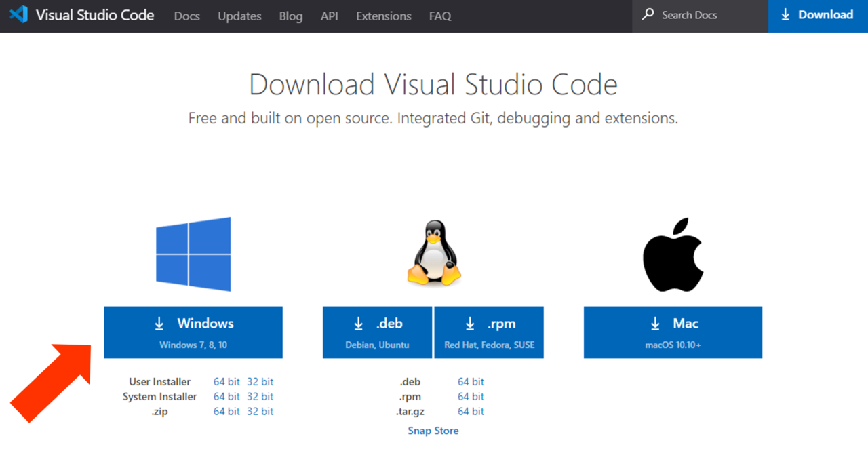Image resolution: width=868 pixels, height=464 pixels.
Task: Click the ".tar.gz" row label
Action: click(410, 412)
